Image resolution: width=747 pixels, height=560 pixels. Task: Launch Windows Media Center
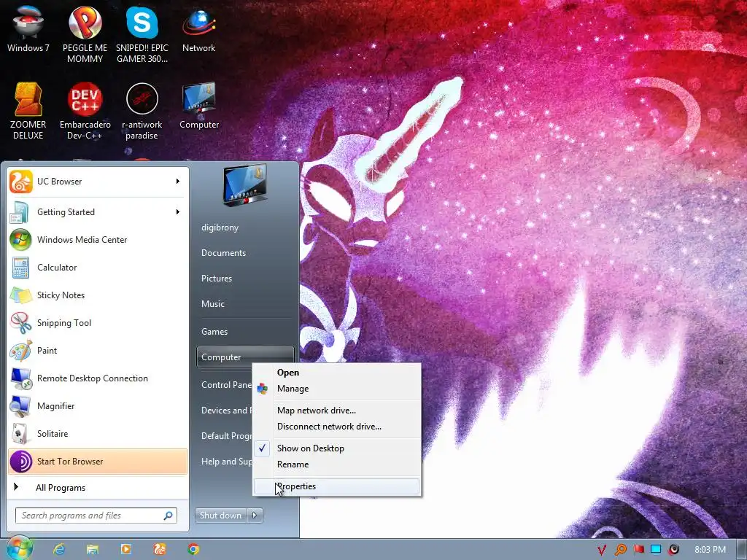pyautogui.click(x=98, y=239)
